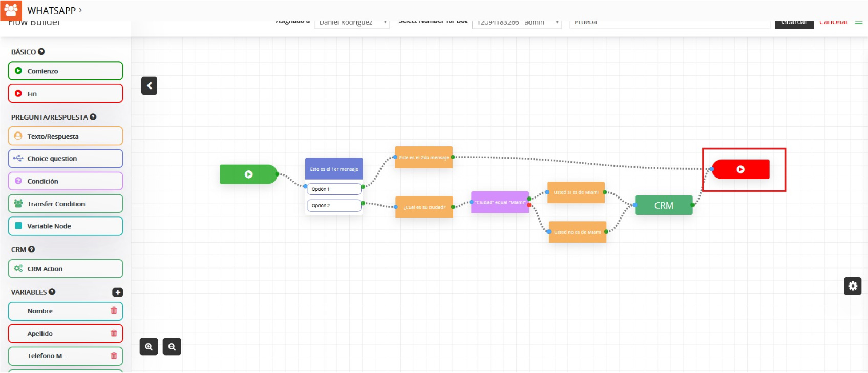Select the red end node on canvas

point(740,169)
